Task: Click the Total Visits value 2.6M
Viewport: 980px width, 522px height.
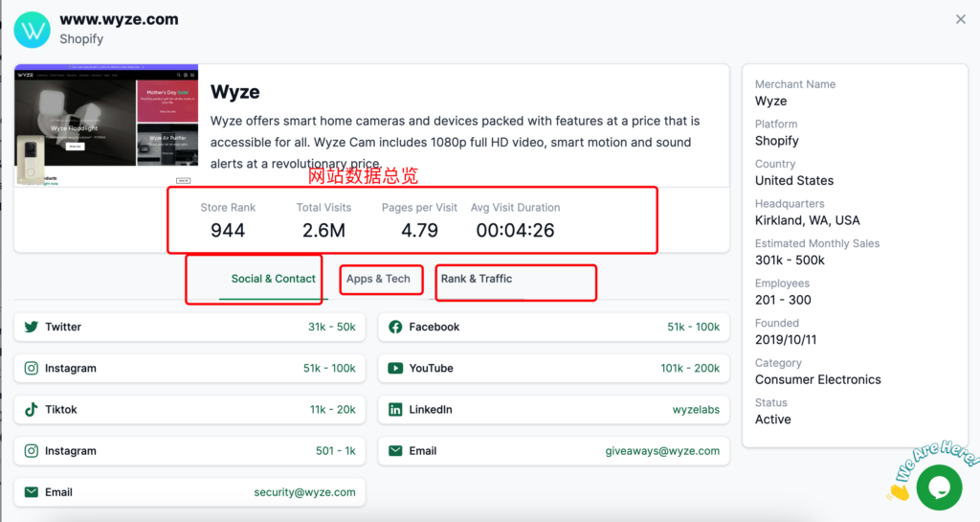Action: click(323, 231)
